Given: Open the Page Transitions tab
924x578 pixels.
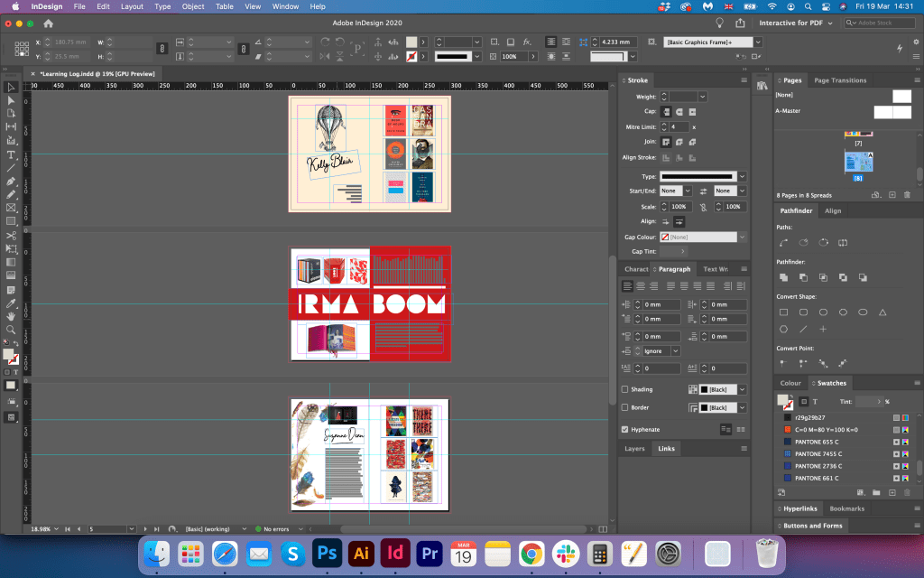Looking at the screenshot, I should (840, 80).
